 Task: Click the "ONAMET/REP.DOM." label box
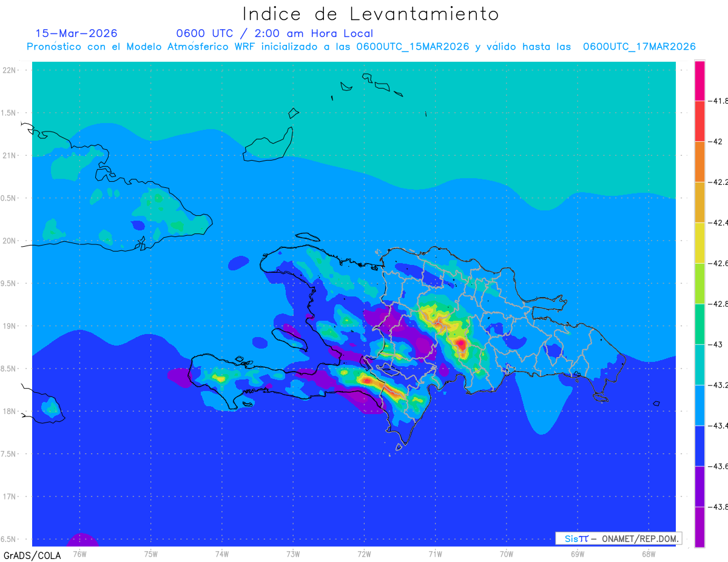click(x=618, y=538)
